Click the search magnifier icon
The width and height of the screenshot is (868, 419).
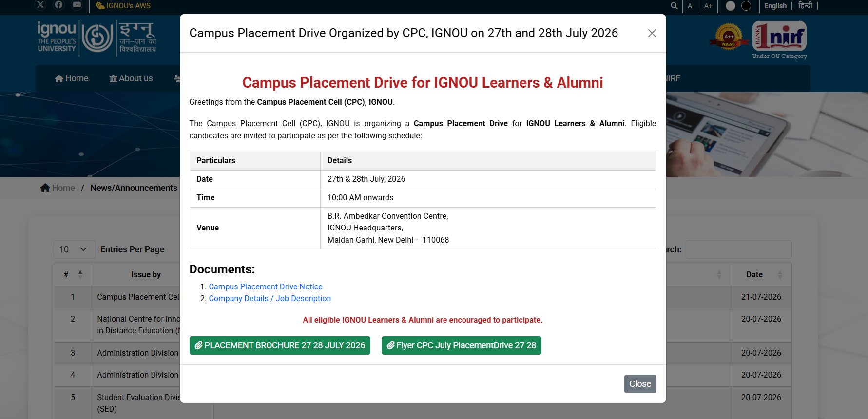pyautogui.click(x=674, y=6)
